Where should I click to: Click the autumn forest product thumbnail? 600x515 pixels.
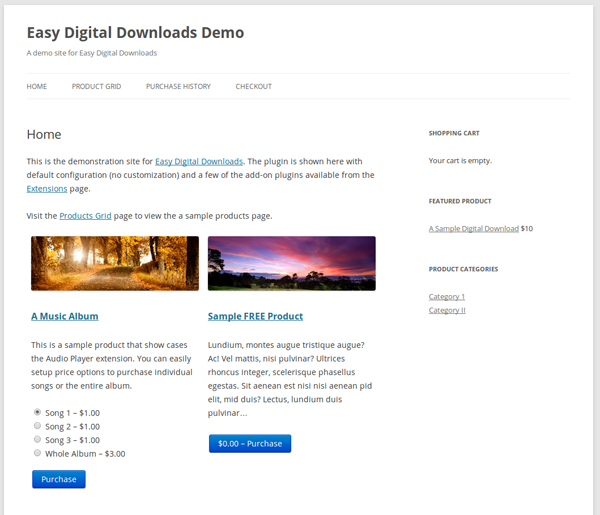[x=115, y=263]
